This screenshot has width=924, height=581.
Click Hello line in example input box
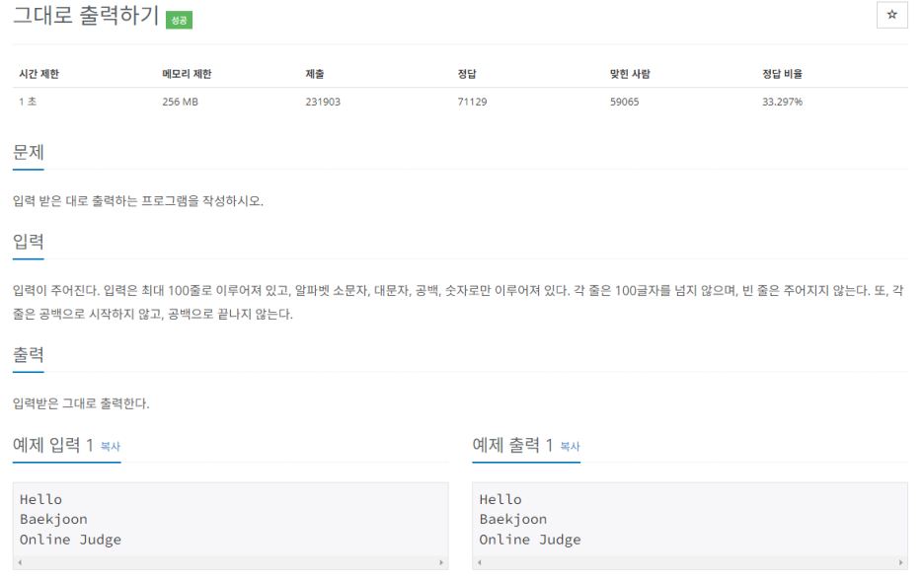click(40, 499)
